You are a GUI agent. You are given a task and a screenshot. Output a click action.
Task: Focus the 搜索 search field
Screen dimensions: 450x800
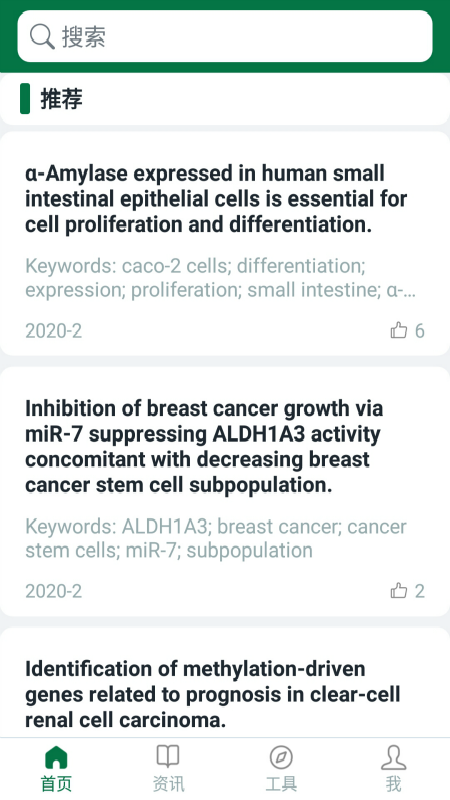point(225,36)
